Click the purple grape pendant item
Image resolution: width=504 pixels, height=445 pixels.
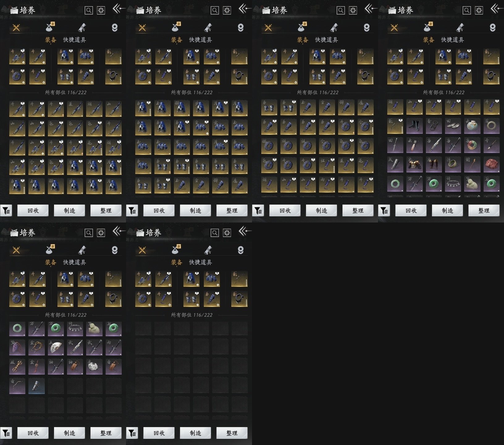pyautogui.click(x=17, y=348)
